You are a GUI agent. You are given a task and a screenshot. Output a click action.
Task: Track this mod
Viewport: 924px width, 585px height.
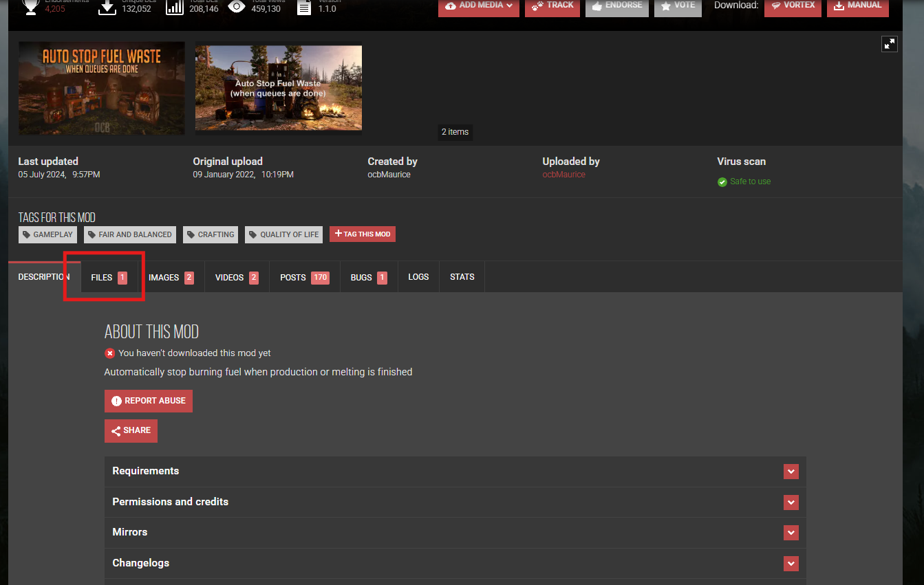[x=552, y=5]
